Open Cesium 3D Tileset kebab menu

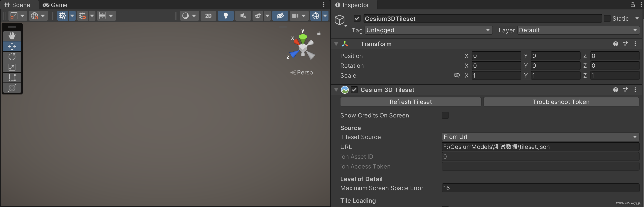(635, 90)
